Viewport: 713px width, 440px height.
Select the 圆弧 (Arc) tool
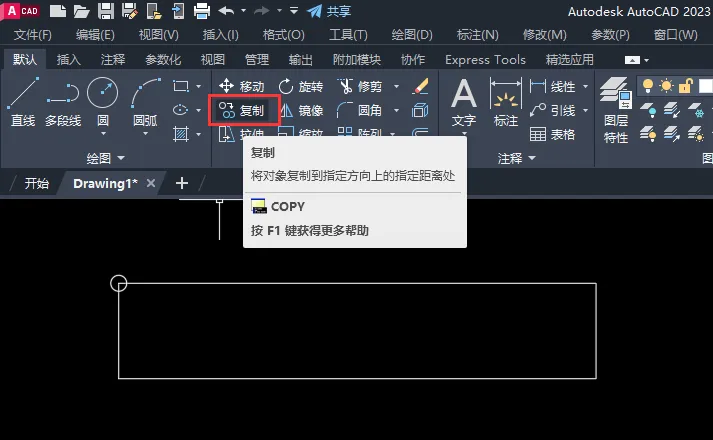146,101
